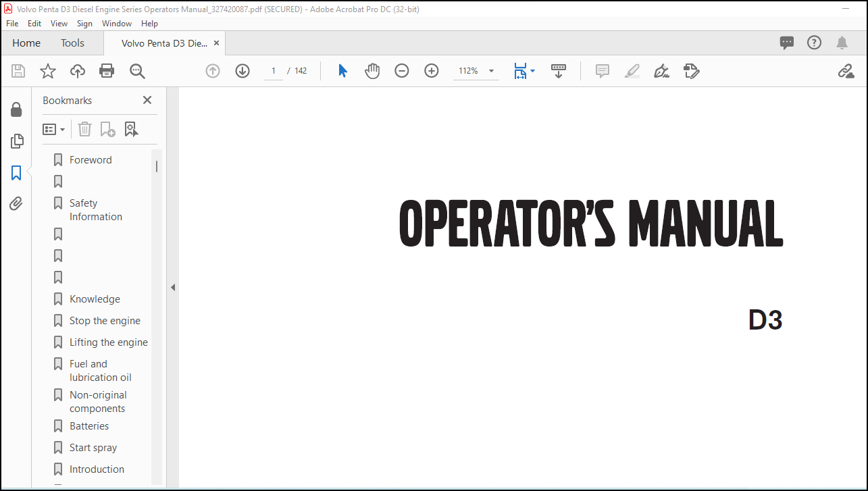Viewport: 868px width, 491px height.
Task: Click the 112% zoom value field
Action: click(469, 71)
